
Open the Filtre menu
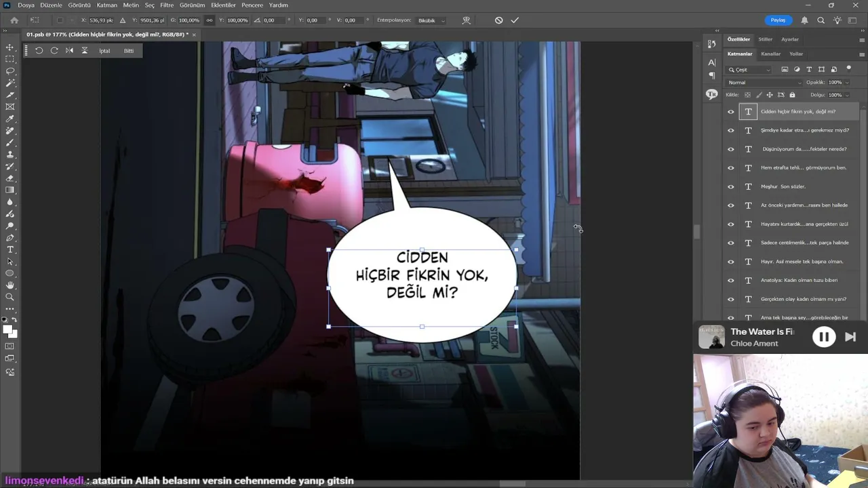click(167, 5)
